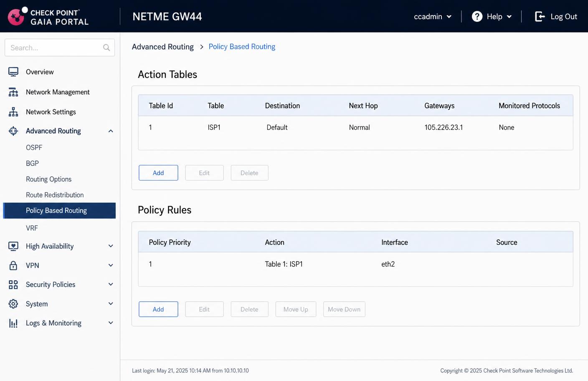588x381 pixels.
Task: Click the System gear icon
Action: pos(13,304)
